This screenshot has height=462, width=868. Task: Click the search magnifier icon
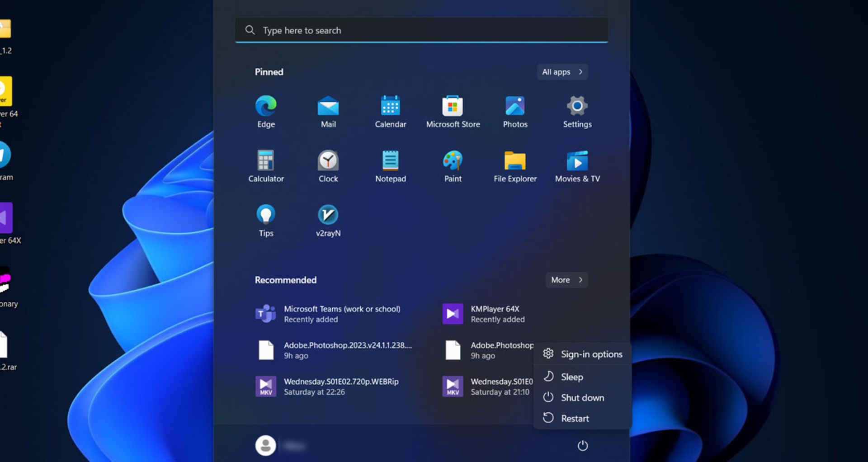[x=250, y=30]
